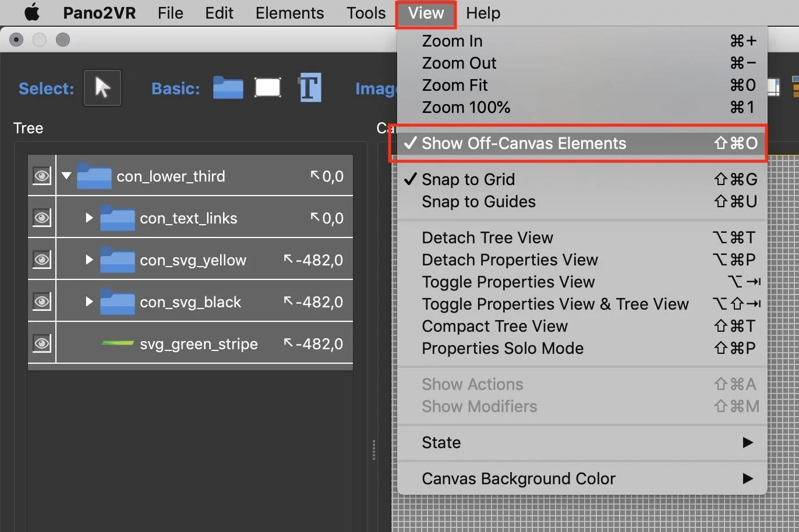Select the con_text_links label

[x=189, y=218]
